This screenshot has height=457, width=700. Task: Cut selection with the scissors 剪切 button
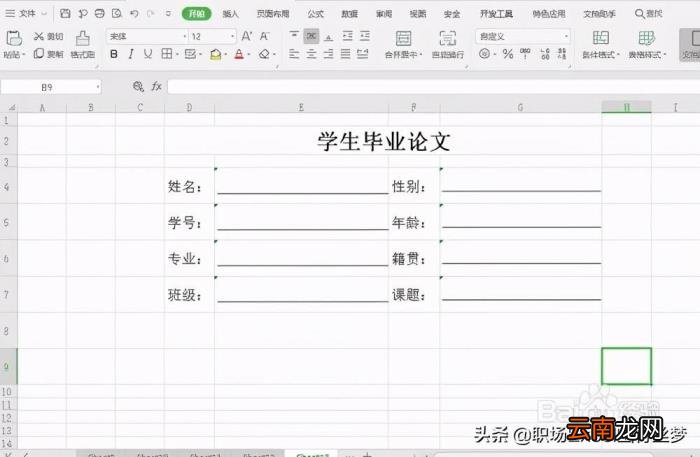click(49, 37)
